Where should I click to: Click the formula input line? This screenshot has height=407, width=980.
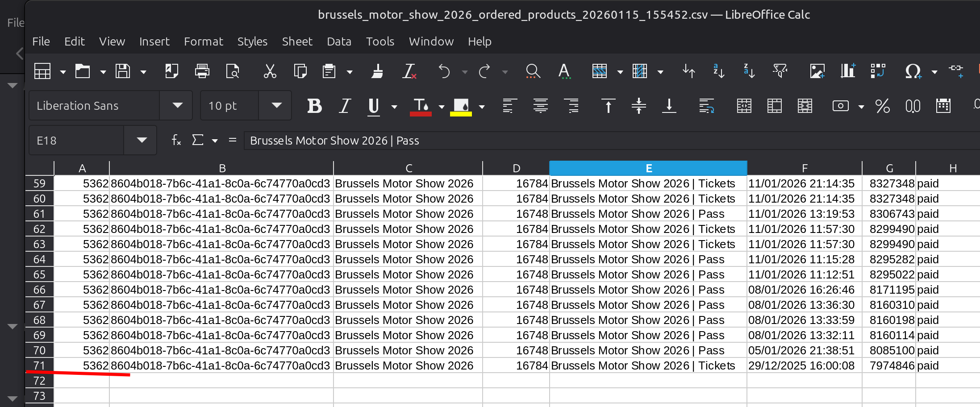point(612,141)
